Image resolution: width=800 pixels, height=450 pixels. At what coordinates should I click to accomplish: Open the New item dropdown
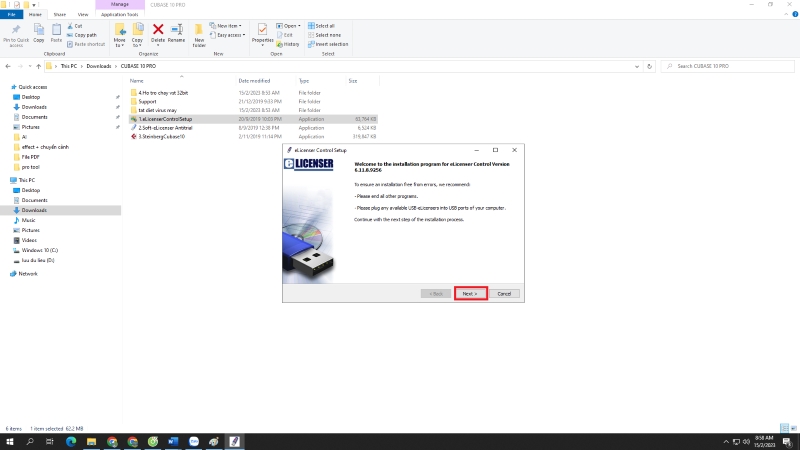[226, 26]
